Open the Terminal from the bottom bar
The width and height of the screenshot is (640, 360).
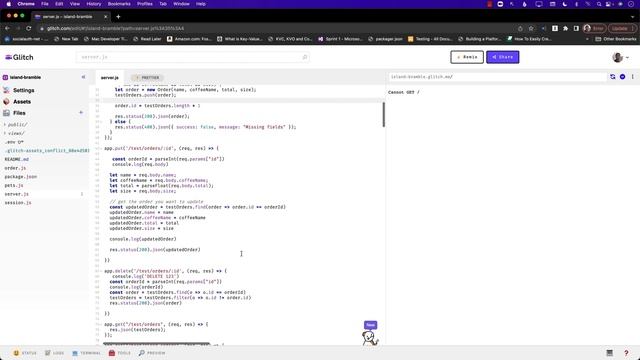[x=86, y=353]
